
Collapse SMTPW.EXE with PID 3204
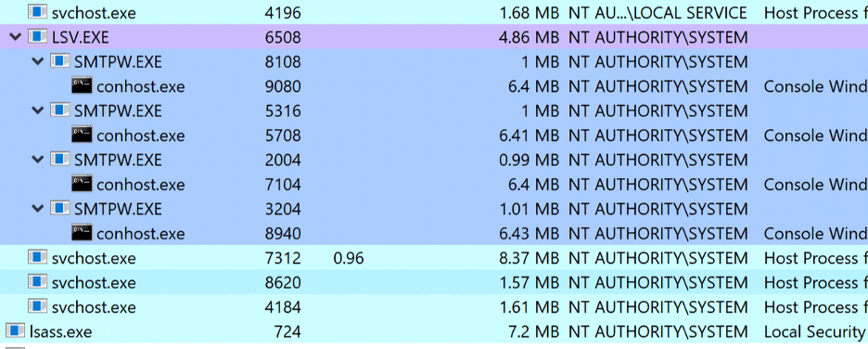38,209
